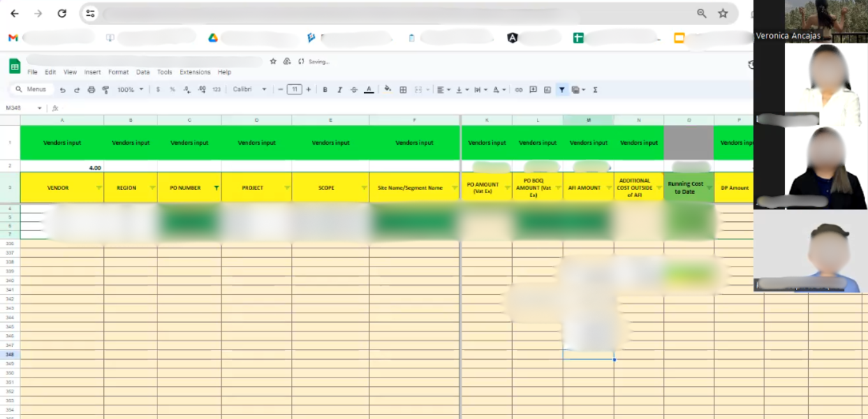This screenshot has width=868, height=419.
Task: Open the active PO NUMBER filter icon
Action: pos(216,188)
